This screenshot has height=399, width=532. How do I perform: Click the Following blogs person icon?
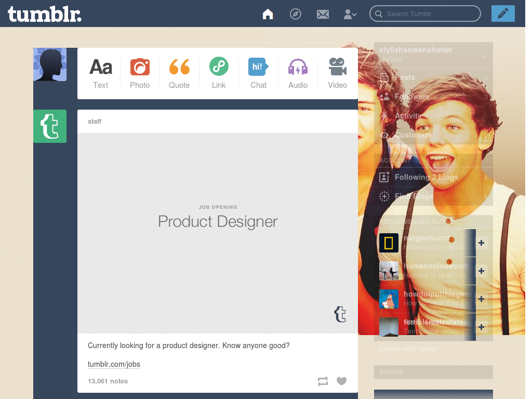click(384, 177)
